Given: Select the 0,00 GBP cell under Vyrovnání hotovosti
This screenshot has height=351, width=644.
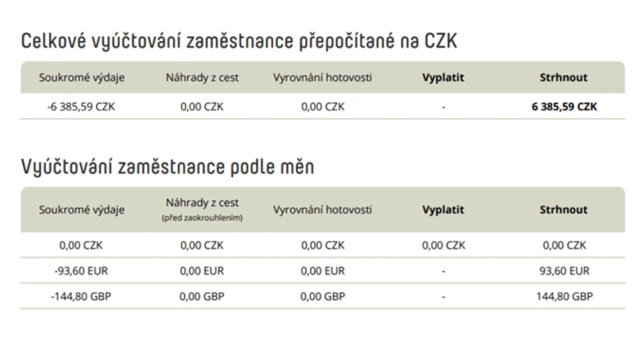Looking at the screenshot, I should [x=323, y=297].
